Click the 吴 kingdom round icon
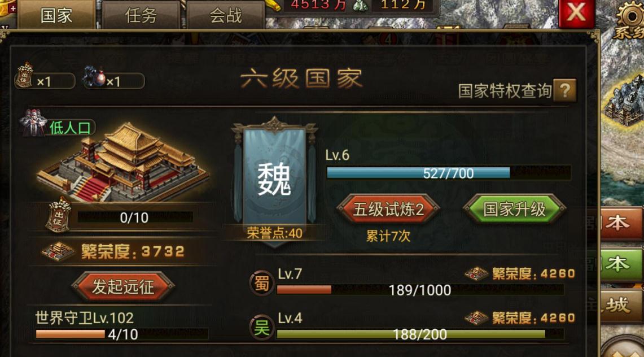 [261, 328]
